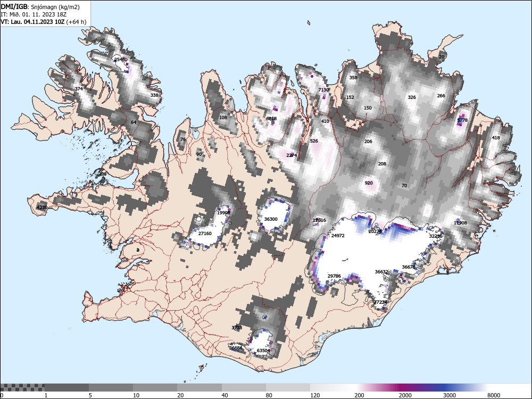Screen dimensions: 532x399
Task: Click the value 4230 on the western peninsula
Action: (x=42, y=207)
